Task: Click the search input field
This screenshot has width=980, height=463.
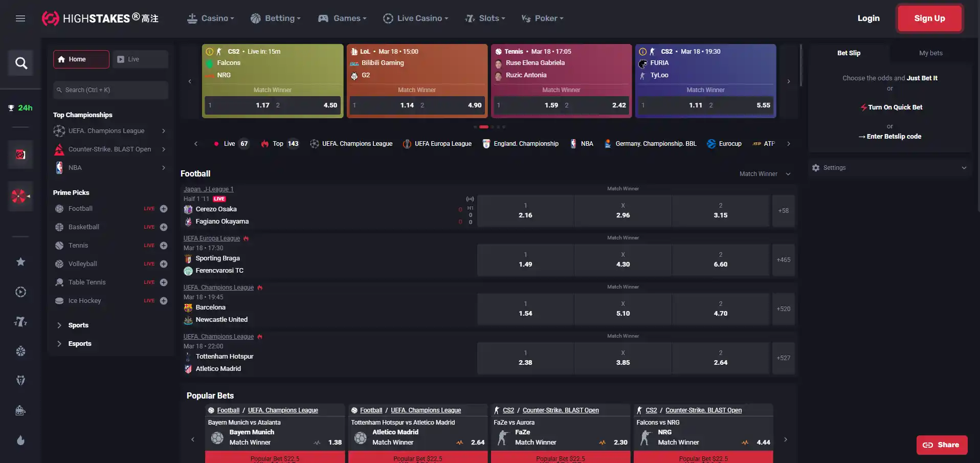Action: click(x=110, y=90)
